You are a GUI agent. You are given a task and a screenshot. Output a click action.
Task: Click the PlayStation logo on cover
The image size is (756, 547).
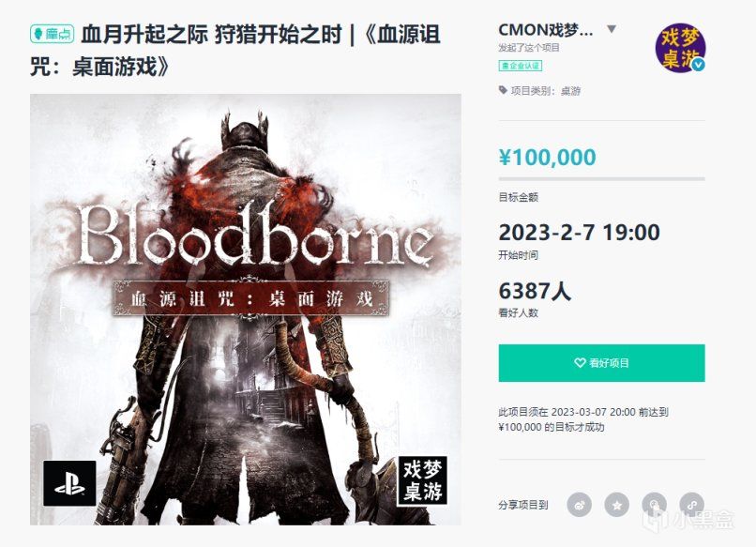pos(69,483)
